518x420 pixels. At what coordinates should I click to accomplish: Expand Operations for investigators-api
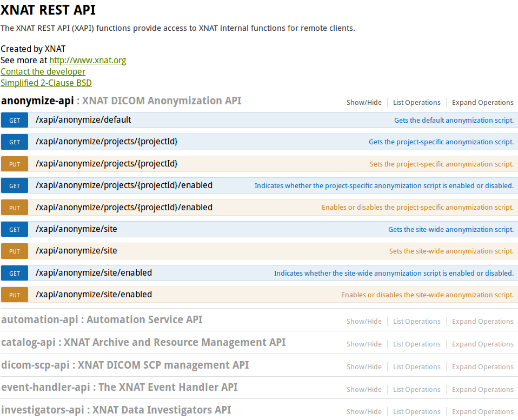(482, 412)
